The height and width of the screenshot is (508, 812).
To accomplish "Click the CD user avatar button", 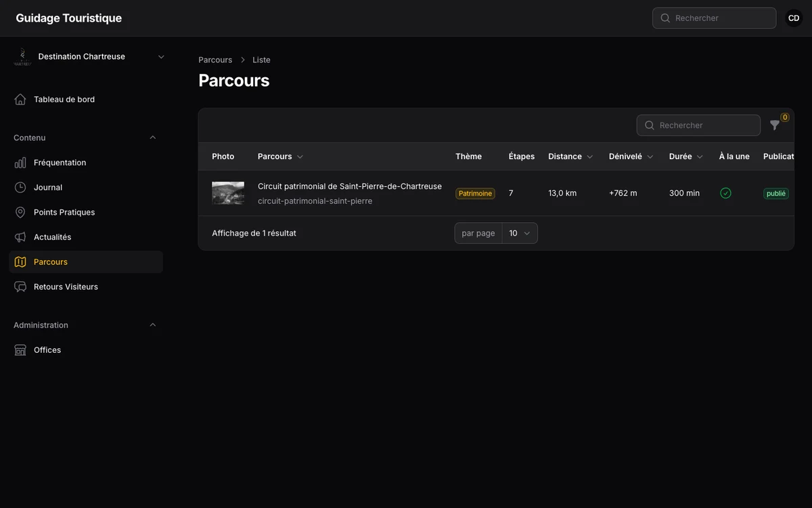I will [x=794, y=18].
